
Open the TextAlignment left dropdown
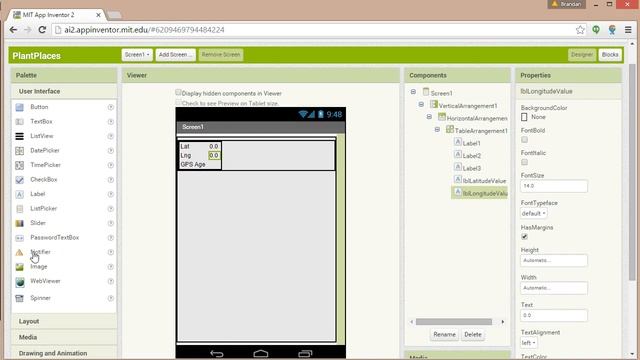529,343
